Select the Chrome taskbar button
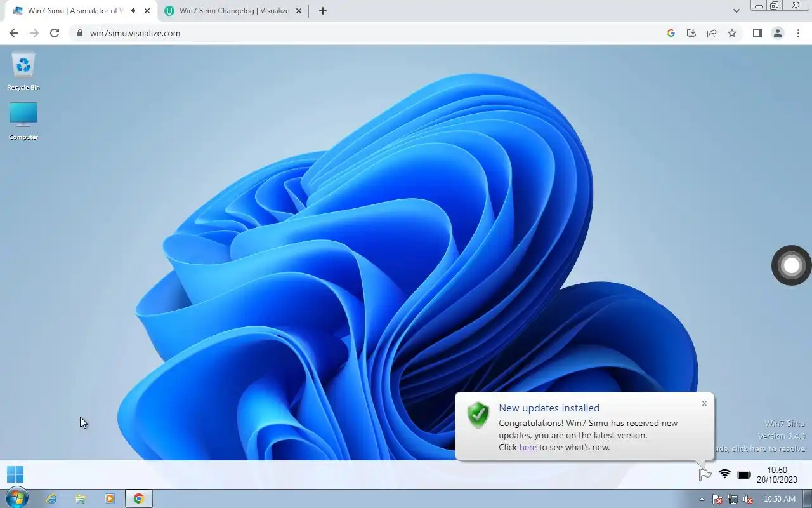 pos(139,499)
